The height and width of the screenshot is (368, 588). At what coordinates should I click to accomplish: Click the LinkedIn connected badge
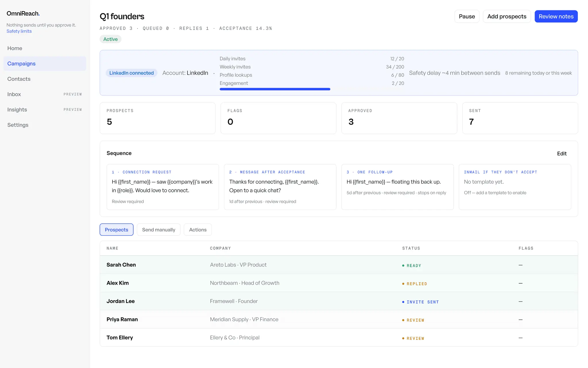[131, 73]
